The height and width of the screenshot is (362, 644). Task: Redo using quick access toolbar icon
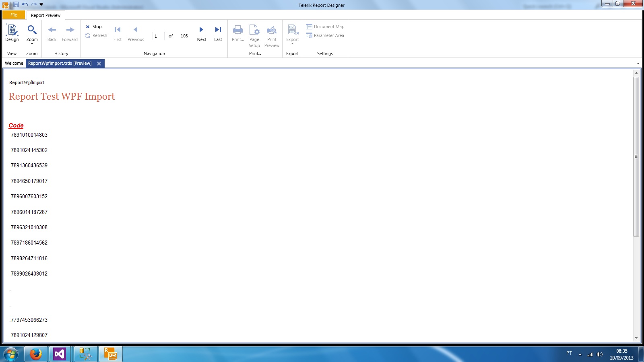coord(33,4)
